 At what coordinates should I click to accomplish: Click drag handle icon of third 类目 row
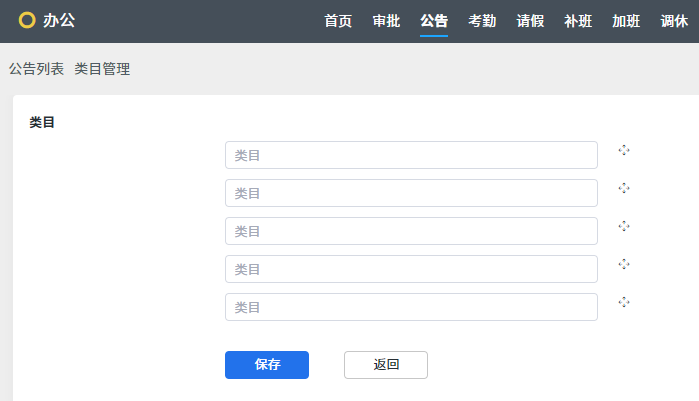click(624, 226)
